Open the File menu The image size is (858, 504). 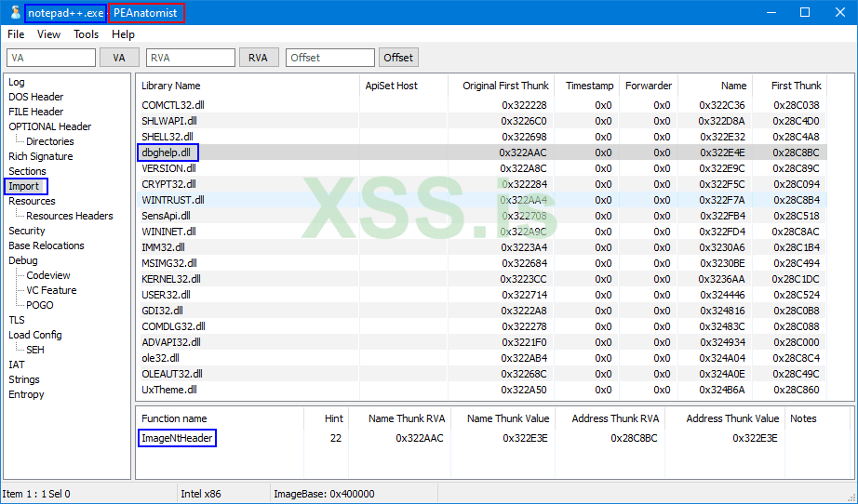(16, 33)
